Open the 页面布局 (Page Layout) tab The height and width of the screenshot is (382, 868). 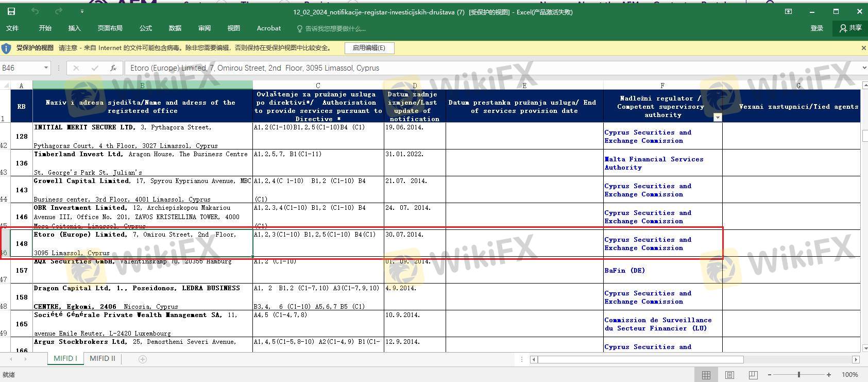[110, 28]
